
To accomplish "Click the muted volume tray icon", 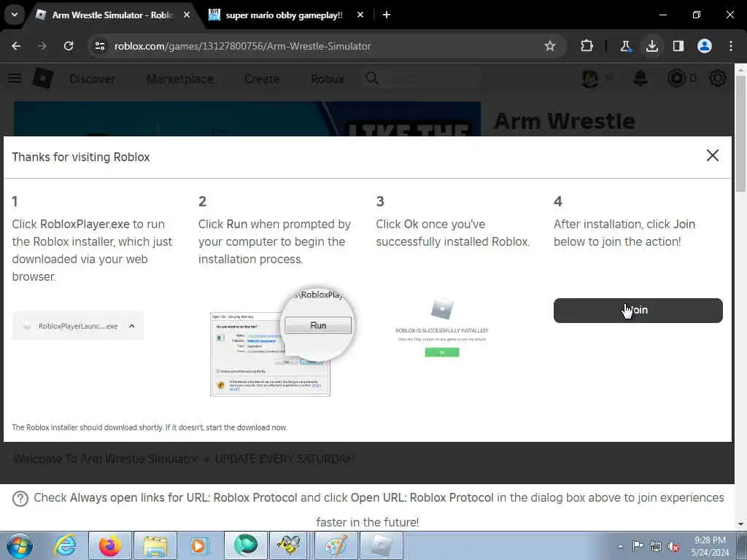I will click(673, 547).
